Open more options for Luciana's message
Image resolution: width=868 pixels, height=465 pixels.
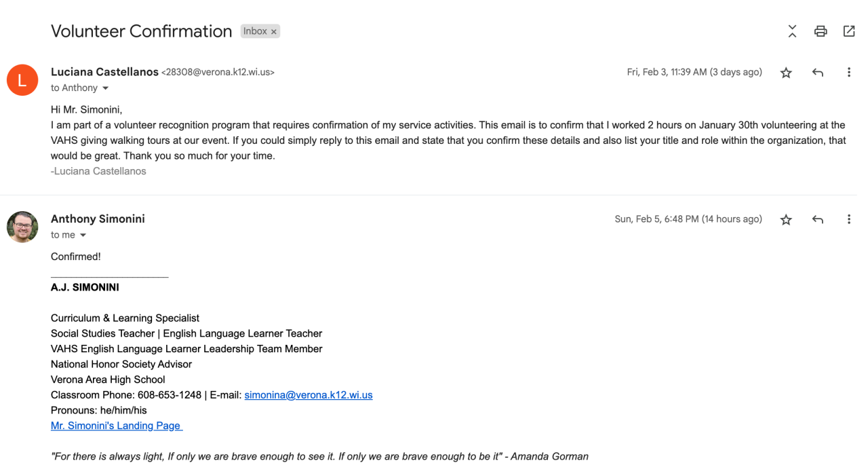pyautogui.click(x=848, y=73)
